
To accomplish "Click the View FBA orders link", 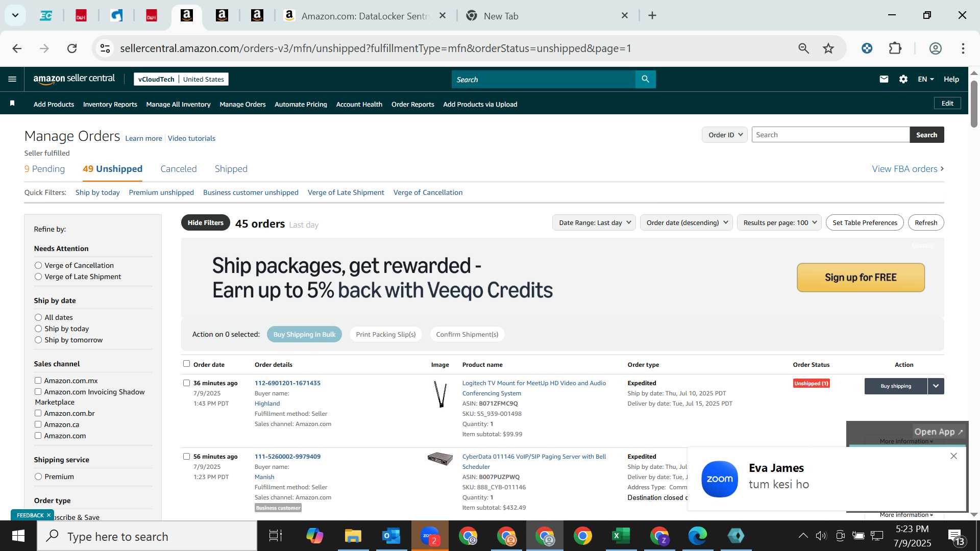I will 908,169.
